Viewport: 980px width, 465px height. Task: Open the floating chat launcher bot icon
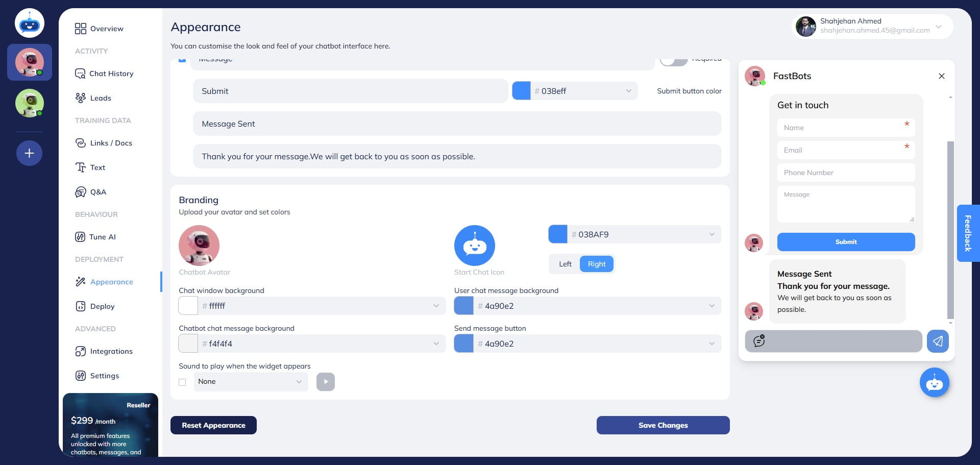pyautogui.click(x=934, y=382)
